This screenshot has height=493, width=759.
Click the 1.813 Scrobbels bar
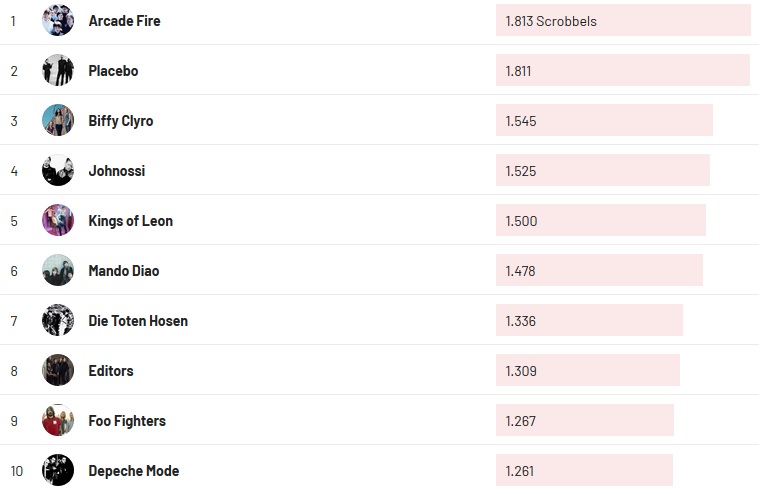622,20
